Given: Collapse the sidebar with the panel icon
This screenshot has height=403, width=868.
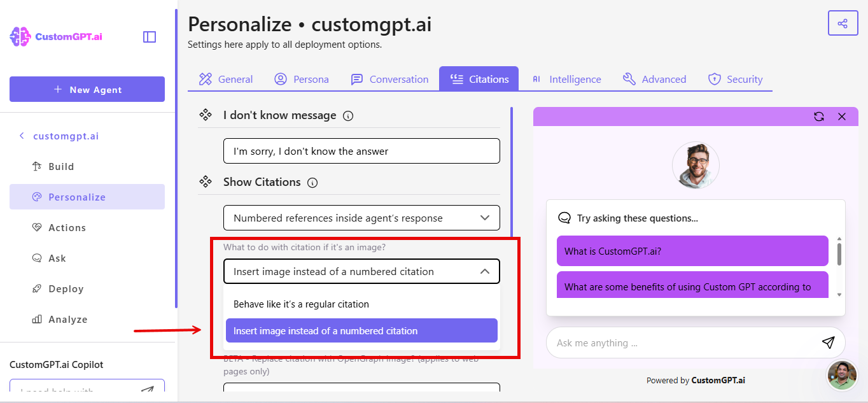Looking at the screenshot, I should point(149,36).
